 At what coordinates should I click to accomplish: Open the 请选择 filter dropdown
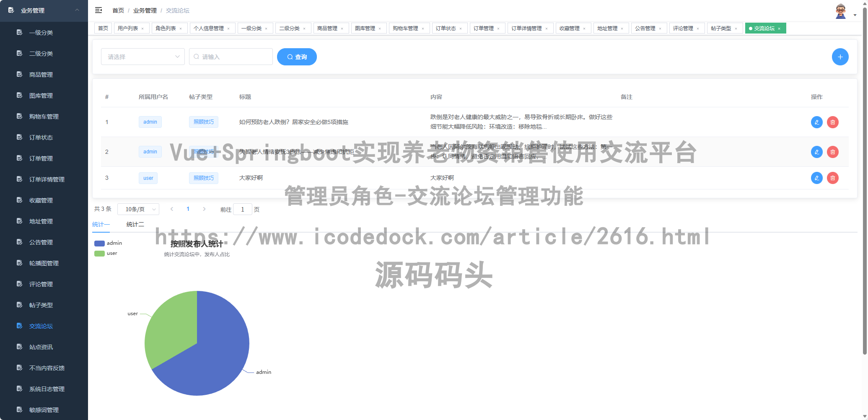point(143,56)
